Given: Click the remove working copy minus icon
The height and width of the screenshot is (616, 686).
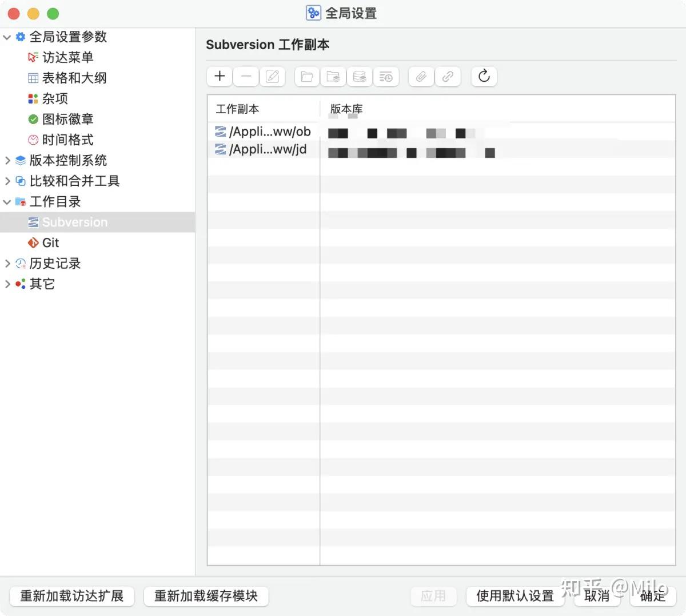Looking at the screenshot, I should 246,76.
